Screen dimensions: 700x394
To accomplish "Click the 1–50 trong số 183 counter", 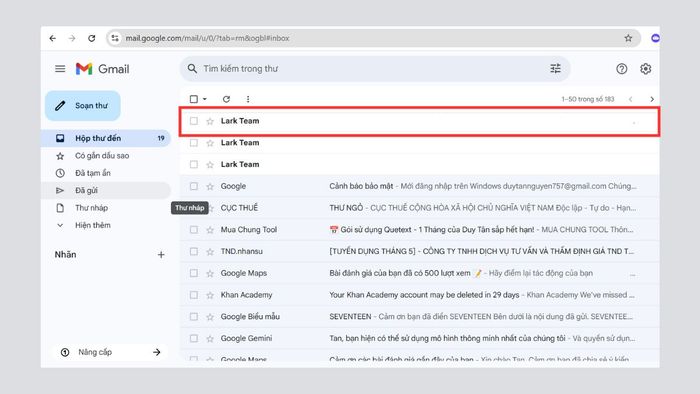I will [x=588, y=99].
